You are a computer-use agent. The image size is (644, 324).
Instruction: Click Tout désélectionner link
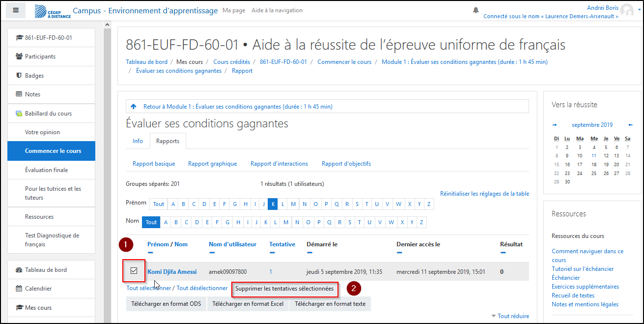(x=202, y=288)
